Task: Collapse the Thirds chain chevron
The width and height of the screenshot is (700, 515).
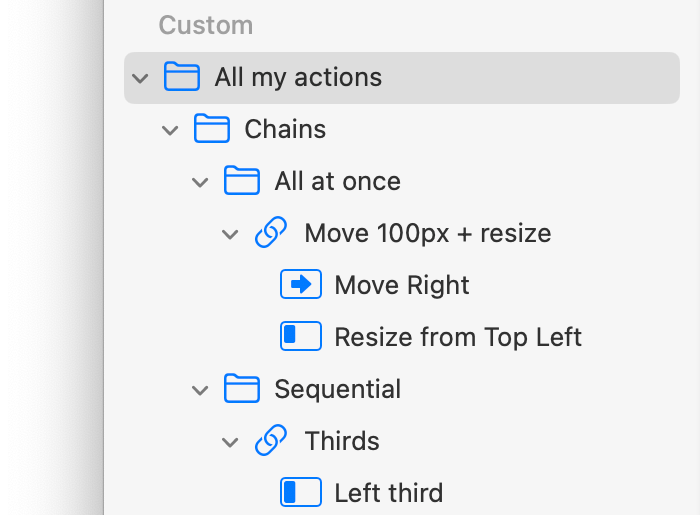Action: pyautogui.click(x=230, y=442)
